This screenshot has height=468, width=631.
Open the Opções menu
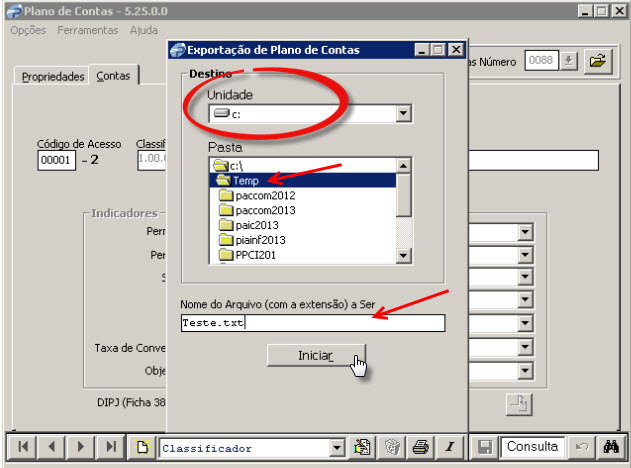28,30
